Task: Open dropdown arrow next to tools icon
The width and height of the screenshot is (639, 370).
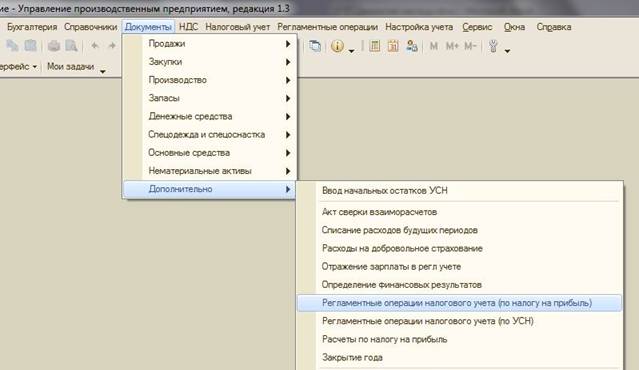Action: click(x=507, y=51)
